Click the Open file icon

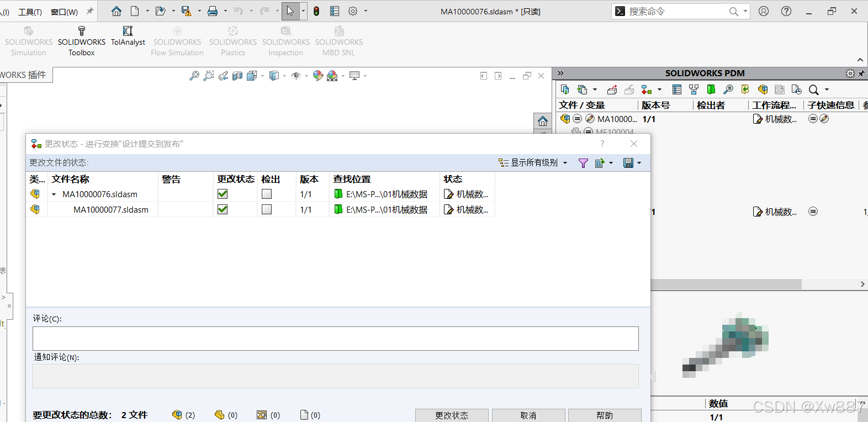pos(160,11)
